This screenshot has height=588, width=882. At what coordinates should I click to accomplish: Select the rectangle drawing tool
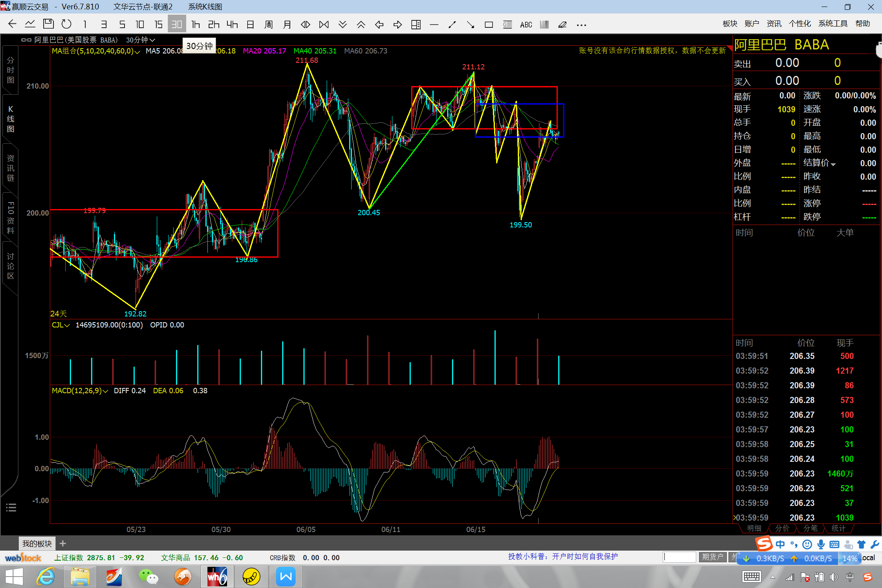[x=489, y=24]
